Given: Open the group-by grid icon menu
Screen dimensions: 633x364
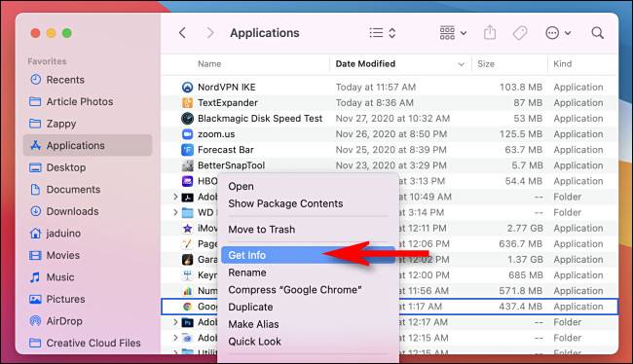Looking at the screenshot, I should tap(453, 33).
